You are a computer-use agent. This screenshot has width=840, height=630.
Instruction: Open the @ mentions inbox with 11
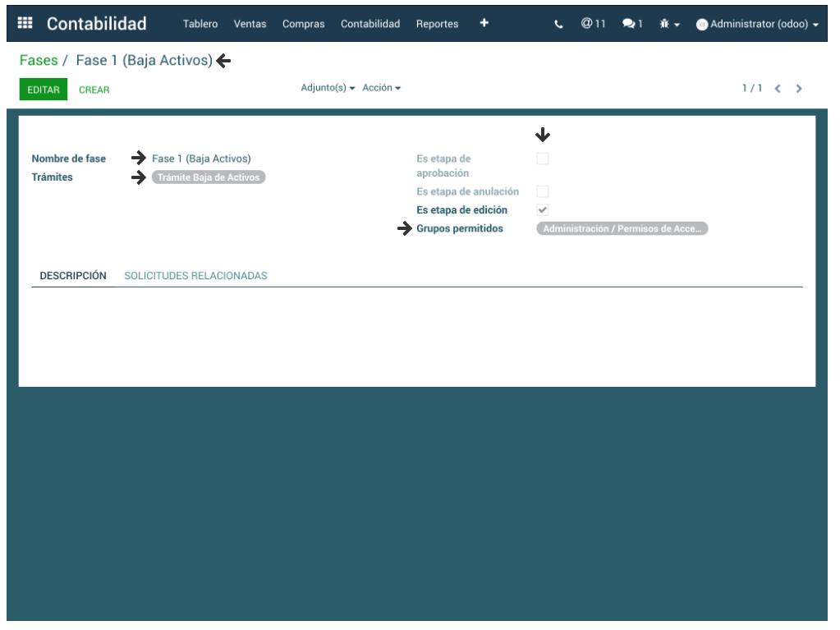593,24
